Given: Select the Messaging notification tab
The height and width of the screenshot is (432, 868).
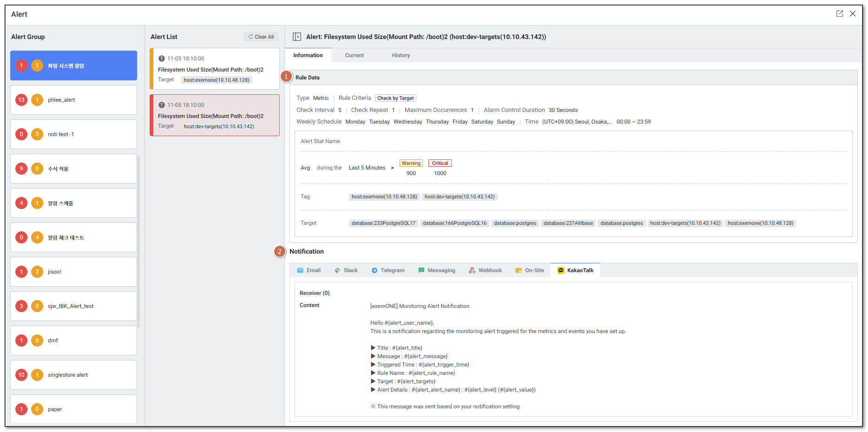Looking at the screenshot, I should [x=436, y=270].
